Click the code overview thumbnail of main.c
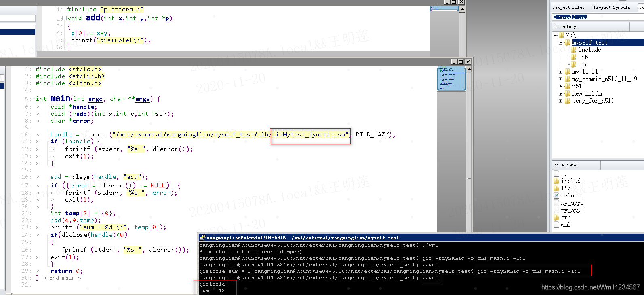This screenshot has width=644, height=295. (x=451, y=79)
